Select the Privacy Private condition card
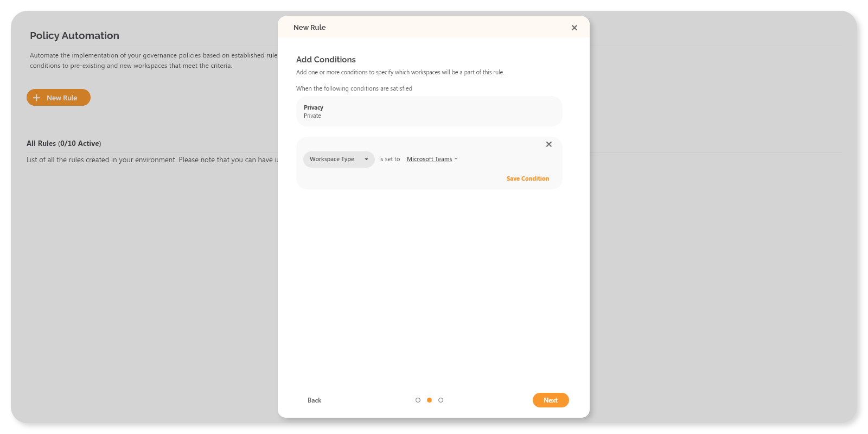 (x=429, y=111)
